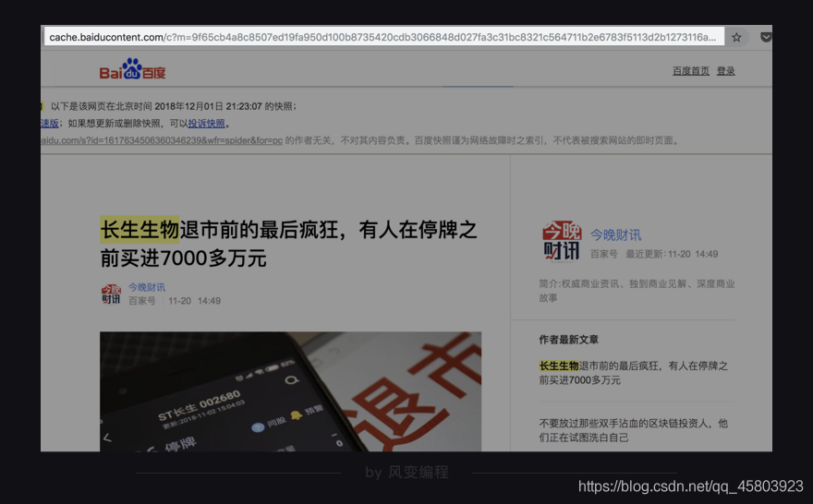The width and height of the screenshot is (813, 504).
Task: Open sidebar article 长生生物退市前的最后疯狂
Action: (633, 373)
